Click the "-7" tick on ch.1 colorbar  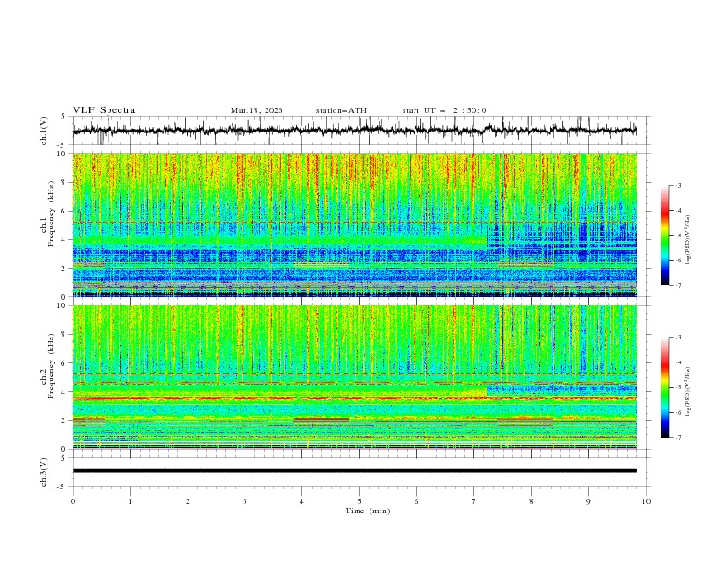pyautogui.click(x=677, y=285)
